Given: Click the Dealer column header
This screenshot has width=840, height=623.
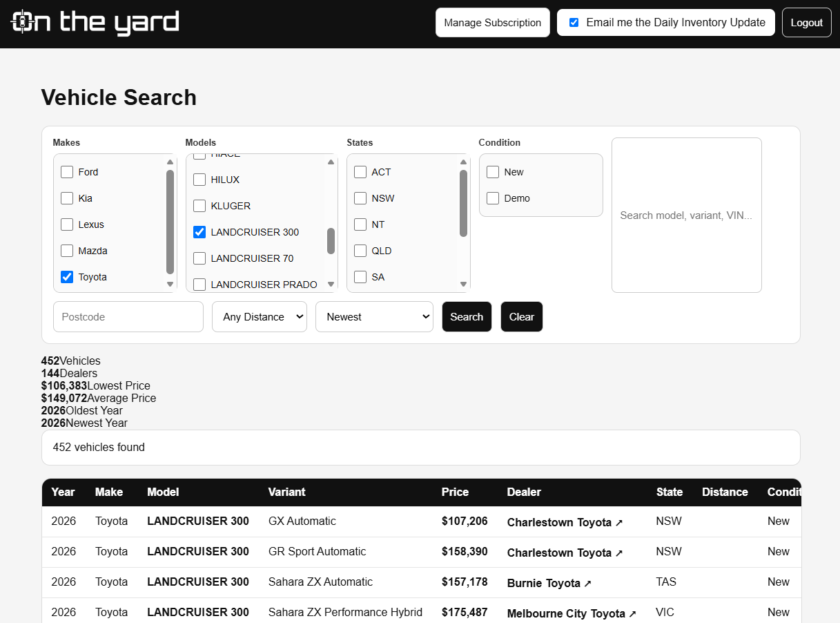Looking at the screenshot, I should coord(524,492).
